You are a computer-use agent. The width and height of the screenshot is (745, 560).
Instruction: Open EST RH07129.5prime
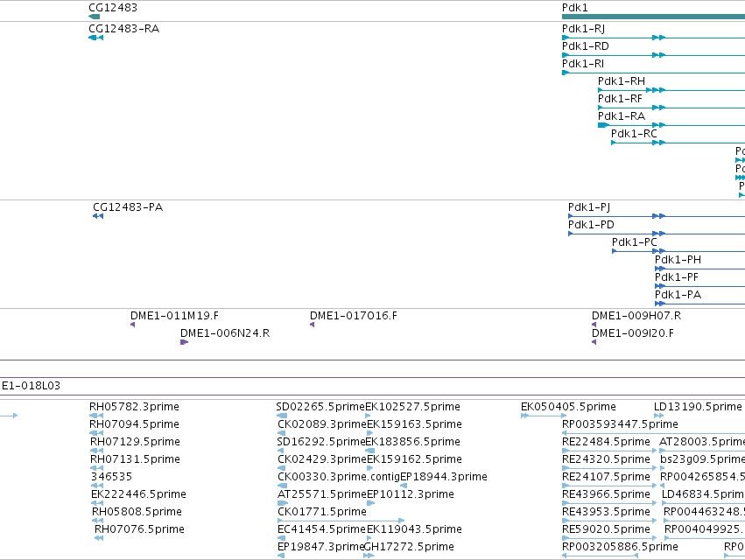tap(136, 442)
